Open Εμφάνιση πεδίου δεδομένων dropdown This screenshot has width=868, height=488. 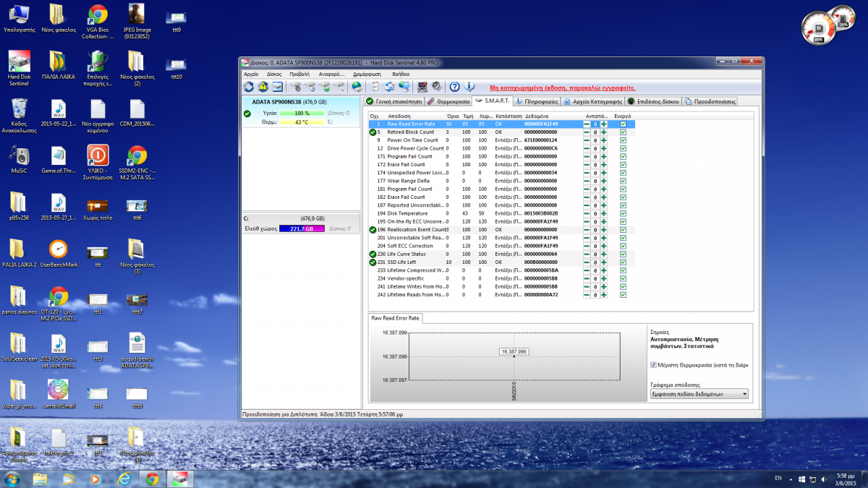[x=699, y=394]
